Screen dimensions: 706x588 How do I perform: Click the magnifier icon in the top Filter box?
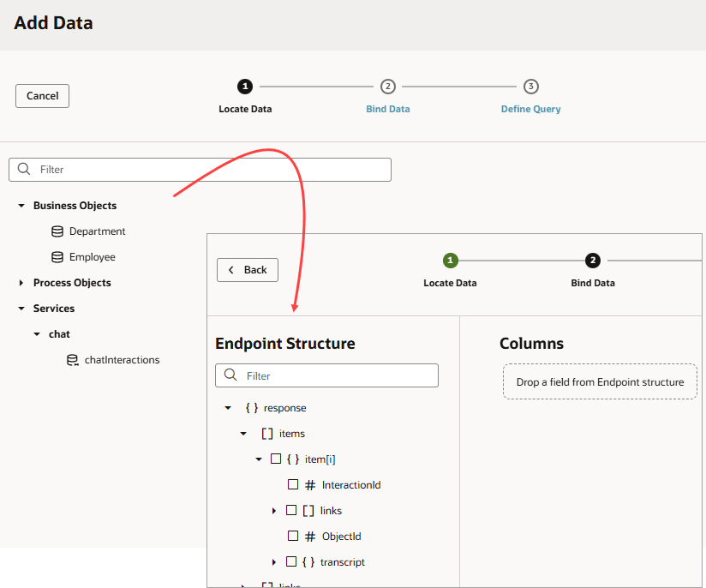(x=23, y=169)
